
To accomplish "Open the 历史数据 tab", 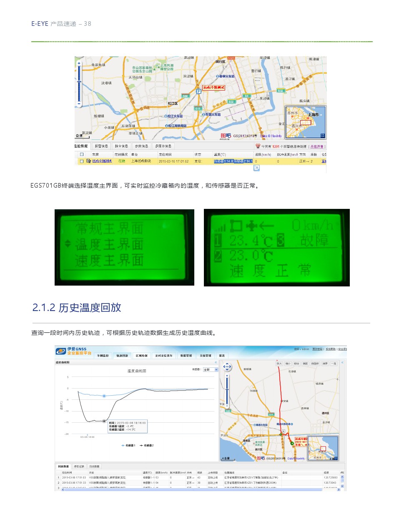I will pyautogui.click(x=94, y=466).
